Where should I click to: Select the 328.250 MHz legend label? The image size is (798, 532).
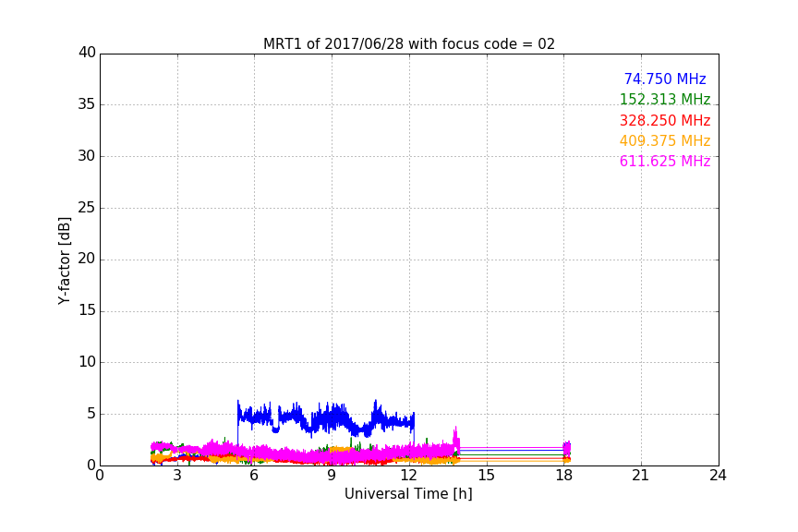tap(665, 120)
